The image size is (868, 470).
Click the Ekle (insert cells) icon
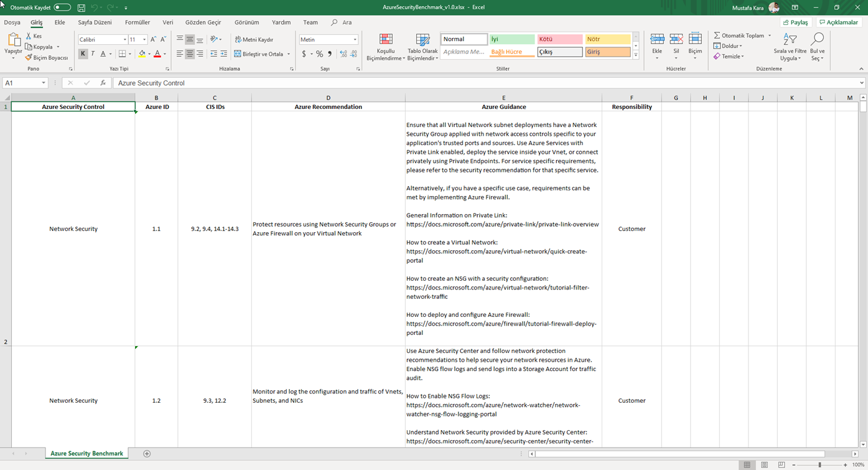tap(657, 40)
